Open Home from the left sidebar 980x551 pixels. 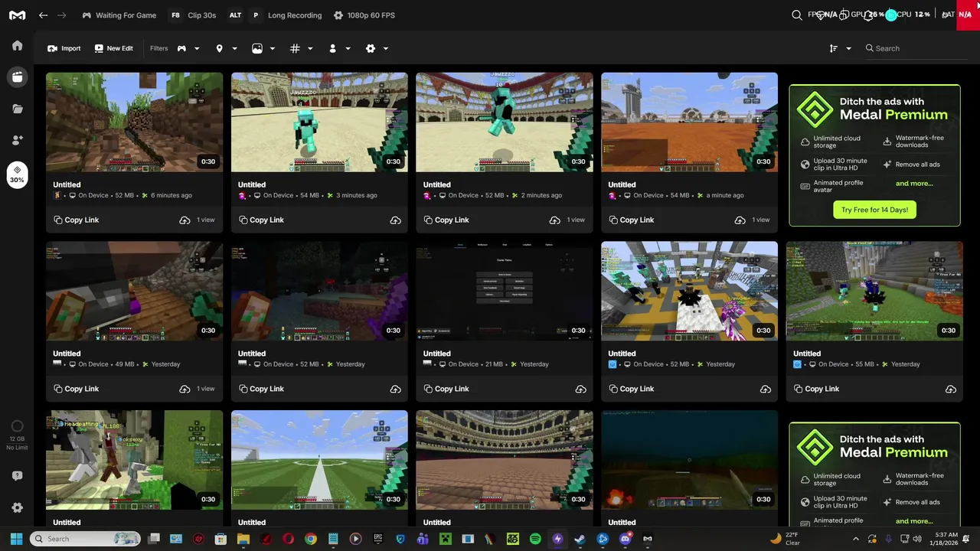(x=17, y=45)
